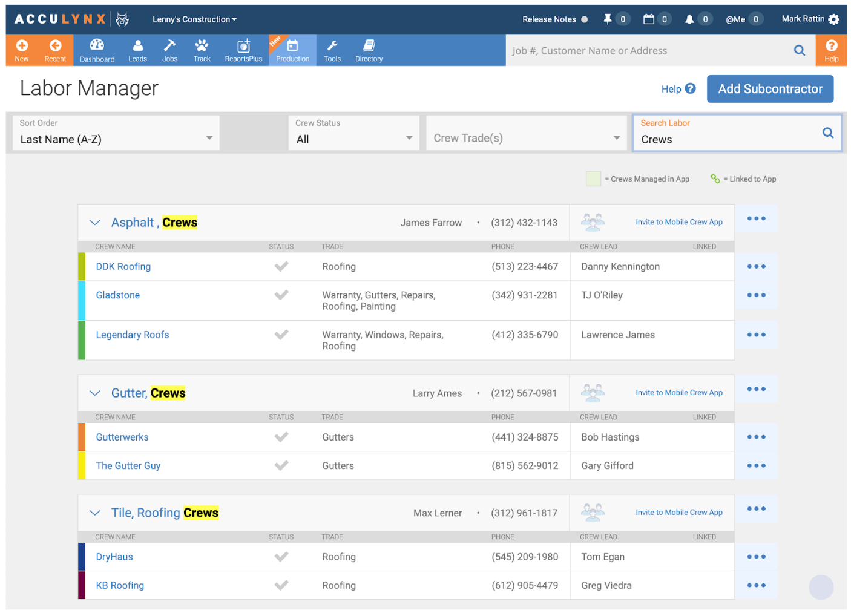Open more options for DryHaus row
This screenshot has width=851, height=616.
[756, 557]
